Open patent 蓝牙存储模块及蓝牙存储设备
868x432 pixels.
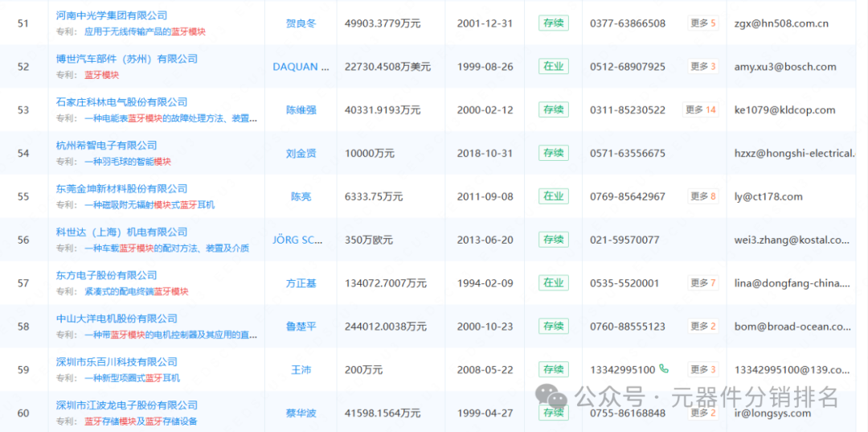[141, 422]
